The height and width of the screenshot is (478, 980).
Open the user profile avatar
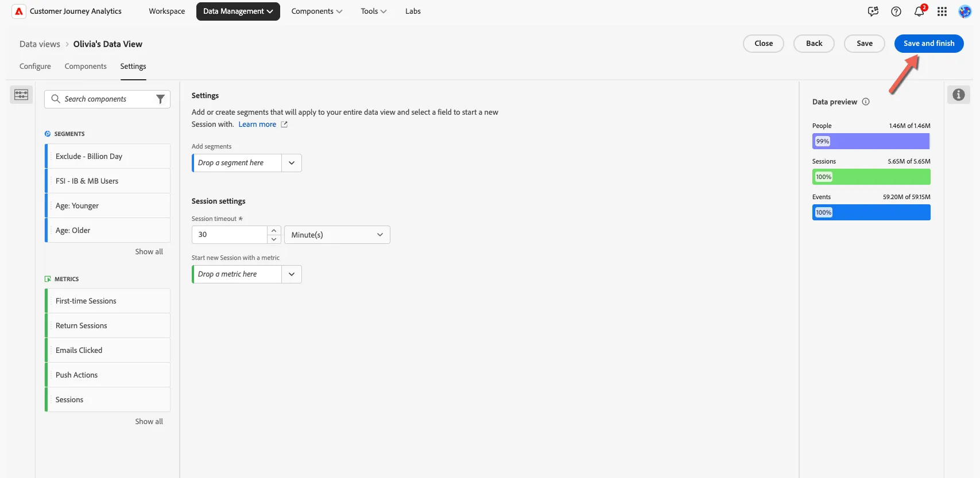[x=964, y=11]
